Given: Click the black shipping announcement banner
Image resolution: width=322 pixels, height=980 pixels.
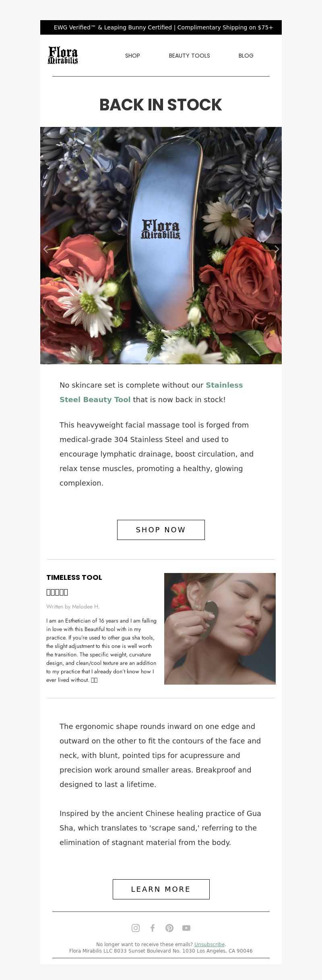Looking at the screenshot, I should tap(161, 27).
